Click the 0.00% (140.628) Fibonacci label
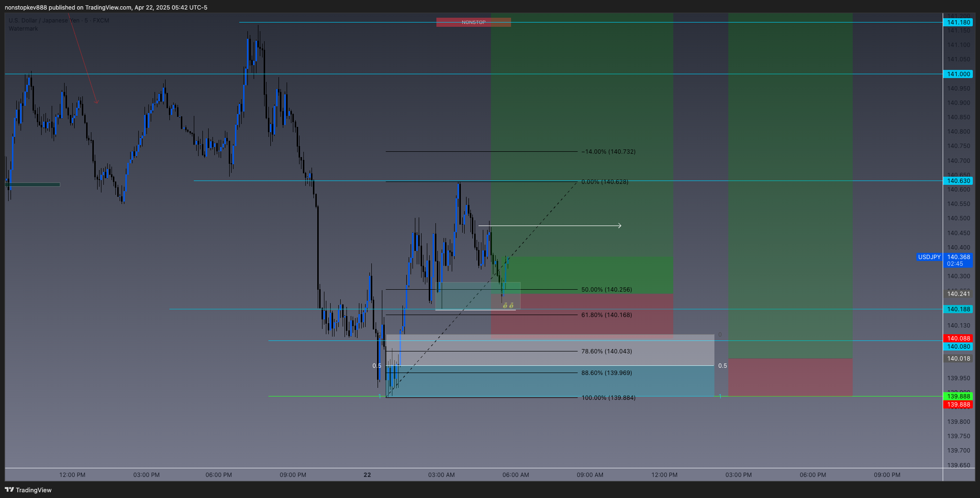980x498 pixels. click(605, 182)
